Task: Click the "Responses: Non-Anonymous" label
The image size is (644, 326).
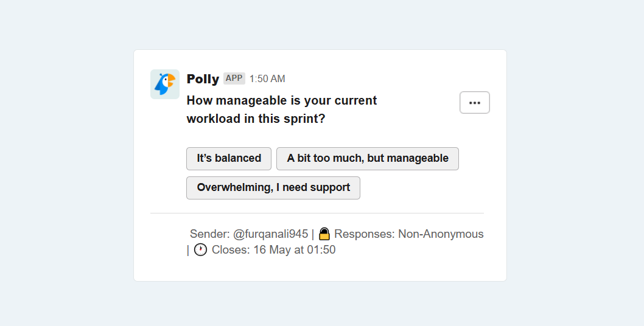Action: pyautogui.click(x=408, y=234)
